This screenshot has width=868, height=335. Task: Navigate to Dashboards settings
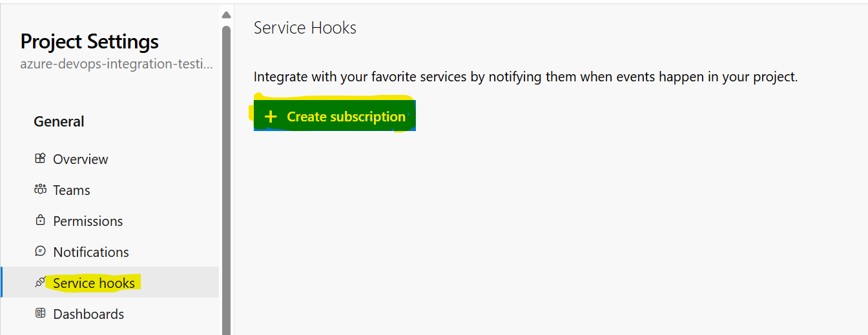[x=88, y=314]
